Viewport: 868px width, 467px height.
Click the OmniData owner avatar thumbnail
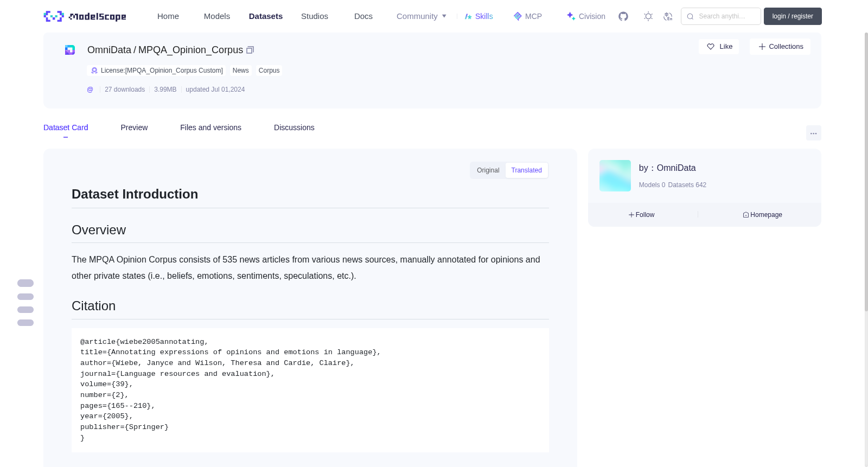click(x=615, y=176)
